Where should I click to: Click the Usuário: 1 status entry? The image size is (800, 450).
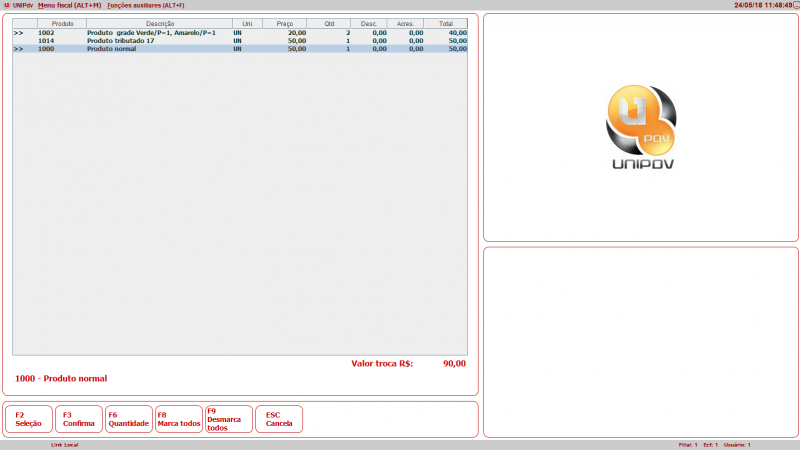[x=737, y=445]
